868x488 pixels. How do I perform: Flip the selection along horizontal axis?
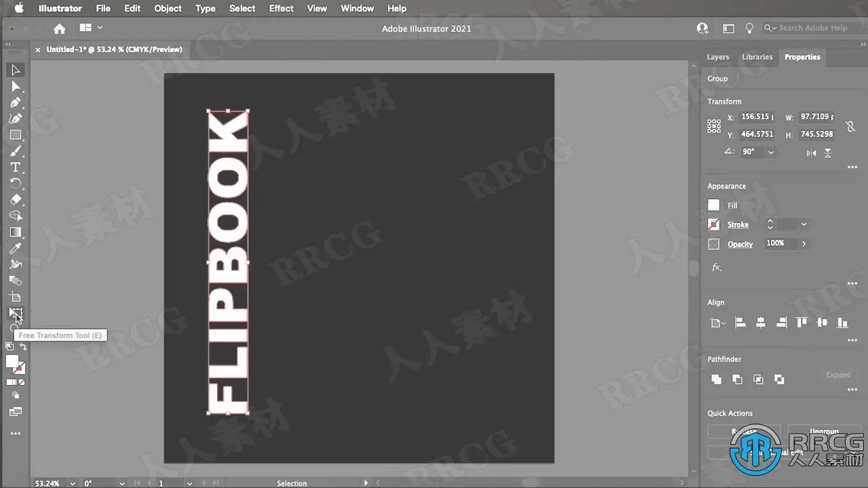[811, 153]
